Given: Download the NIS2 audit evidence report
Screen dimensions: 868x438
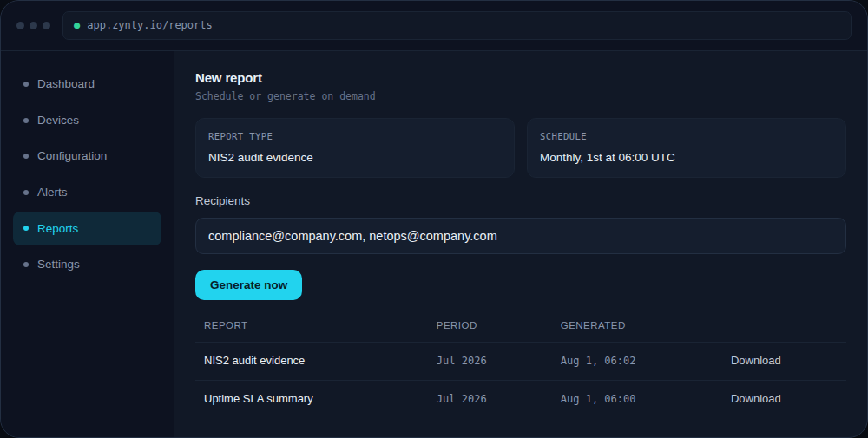Looking at the screenshot, I should 756,361.
